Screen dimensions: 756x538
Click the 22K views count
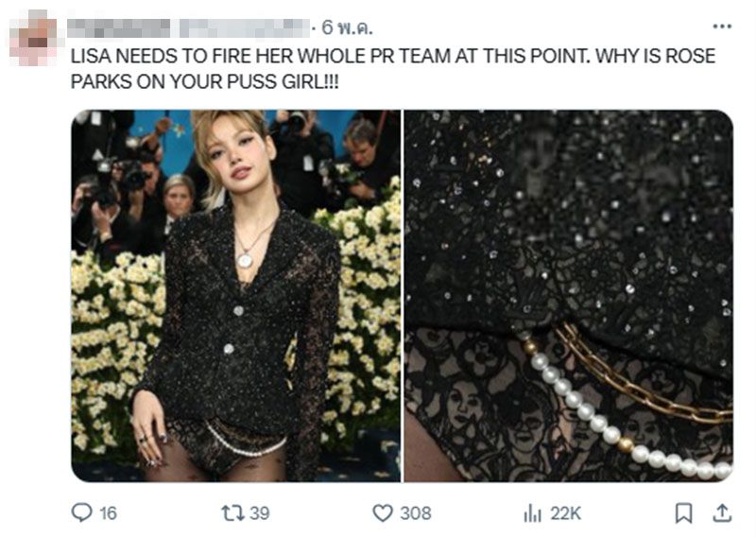[x=566, y=512]
